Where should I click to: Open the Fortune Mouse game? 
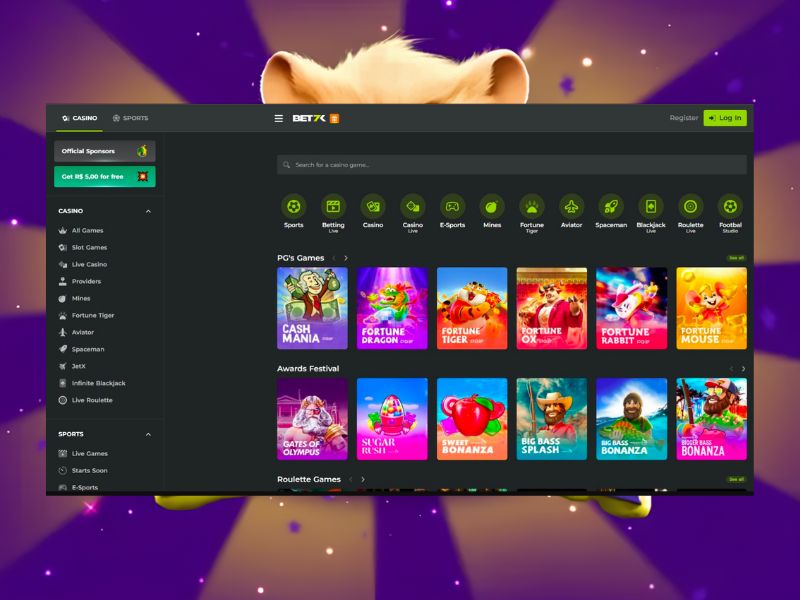click(x=711, y=308)
